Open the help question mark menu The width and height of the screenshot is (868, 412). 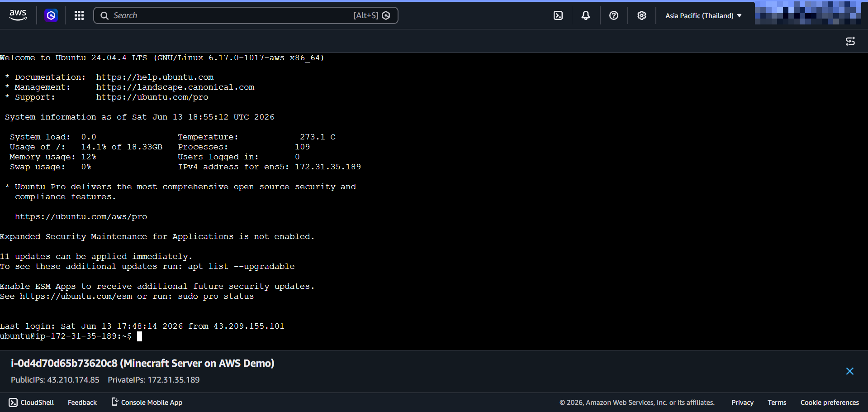tap(614, 15)
